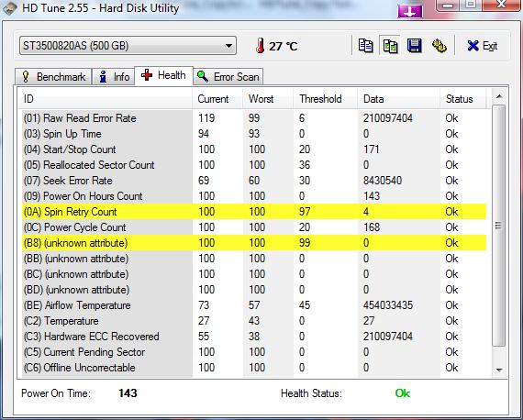Click the scrollbar down arrow
Image resolution: width=523 pixels, height=420 pixels.
(499, 370)
